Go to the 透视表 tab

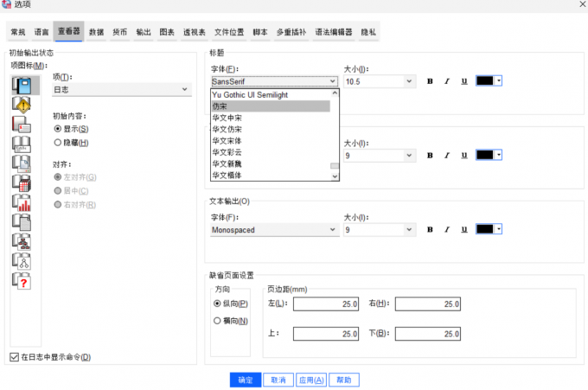pyautogui.click(x=195, y=32)
